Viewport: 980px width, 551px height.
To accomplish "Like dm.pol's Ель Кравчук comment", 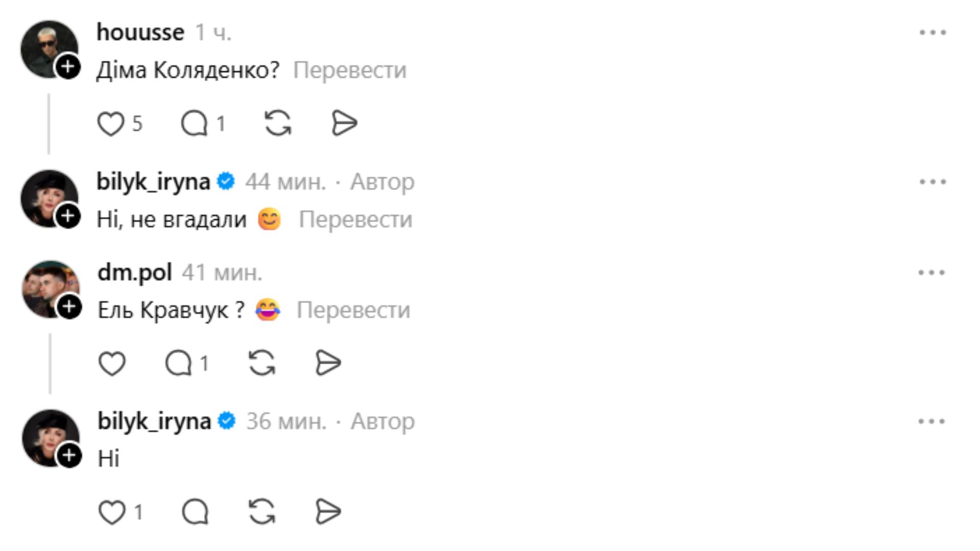I will 112,364.
